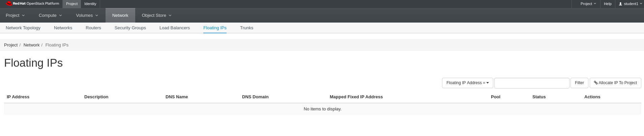
Task: Click the Filter button
Action: point(579,83)
